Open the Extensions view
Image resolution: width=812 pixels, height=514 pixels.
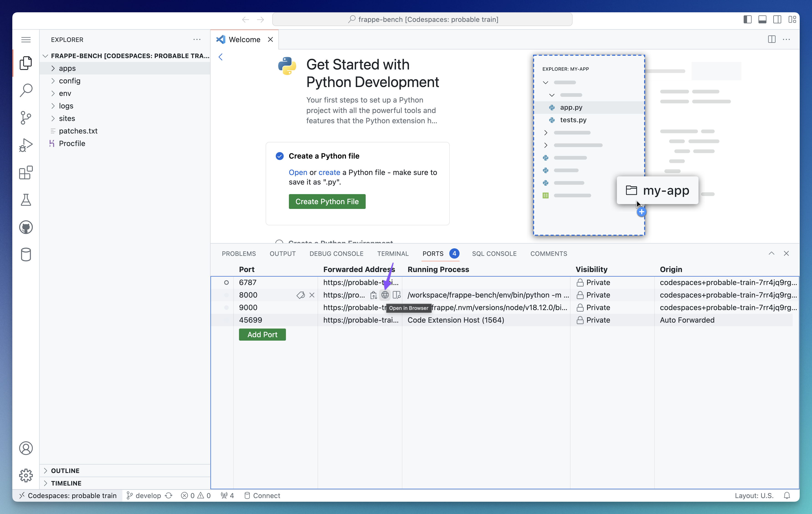tap(26, 173)
